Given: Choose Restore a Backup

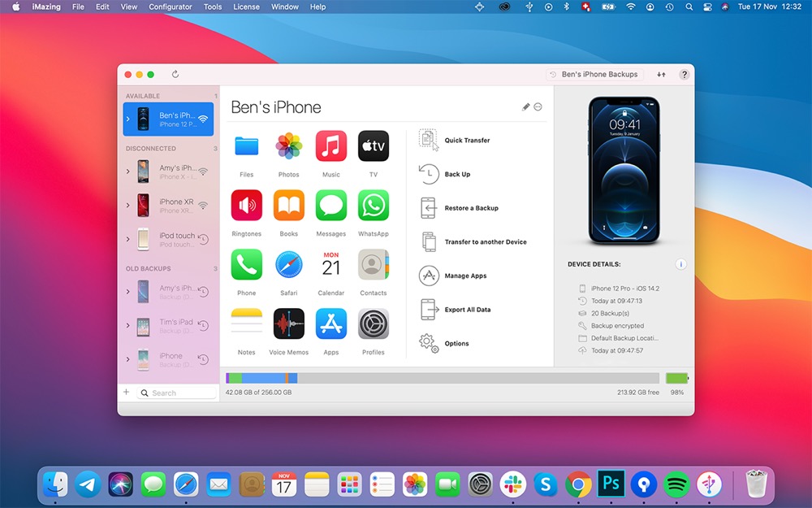Looking at the screenshot, I should (471, 208).
